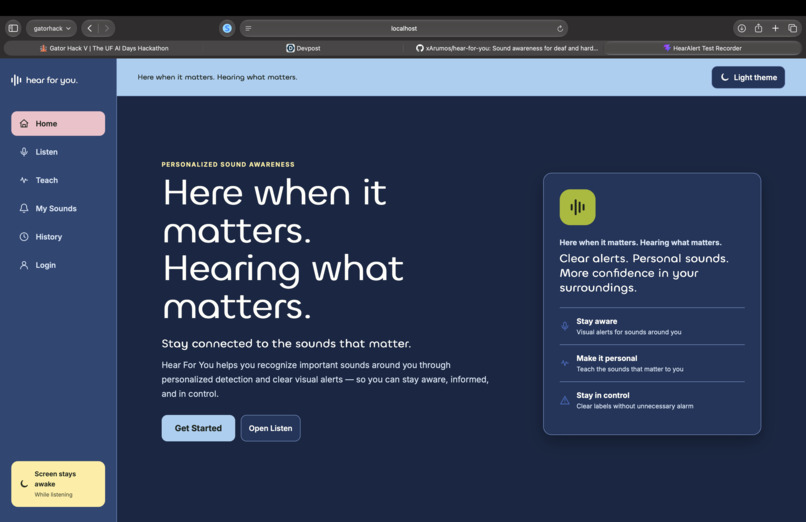The width and height of the screenshot is (806, 522).
Task: Click the green sound wave icon on card
Action: 577,207
